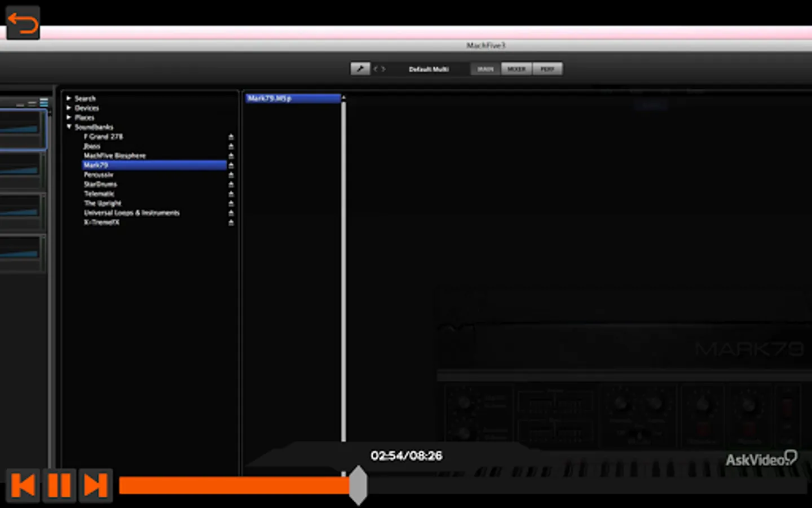This screenshot has height=508, width=812.
Task: Expand the Places tree node
Action: tap(69, 117)
